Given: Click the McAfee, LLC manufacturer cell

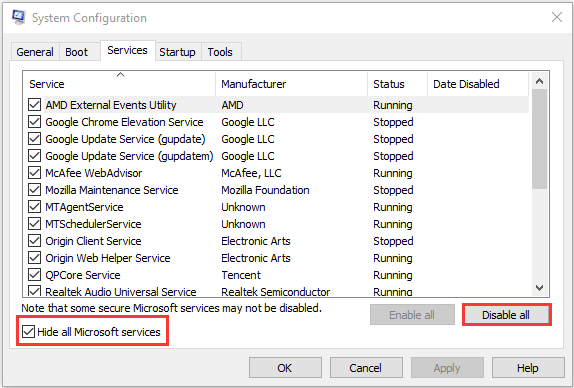Looking at the screenshot, I should pos(251,173).
